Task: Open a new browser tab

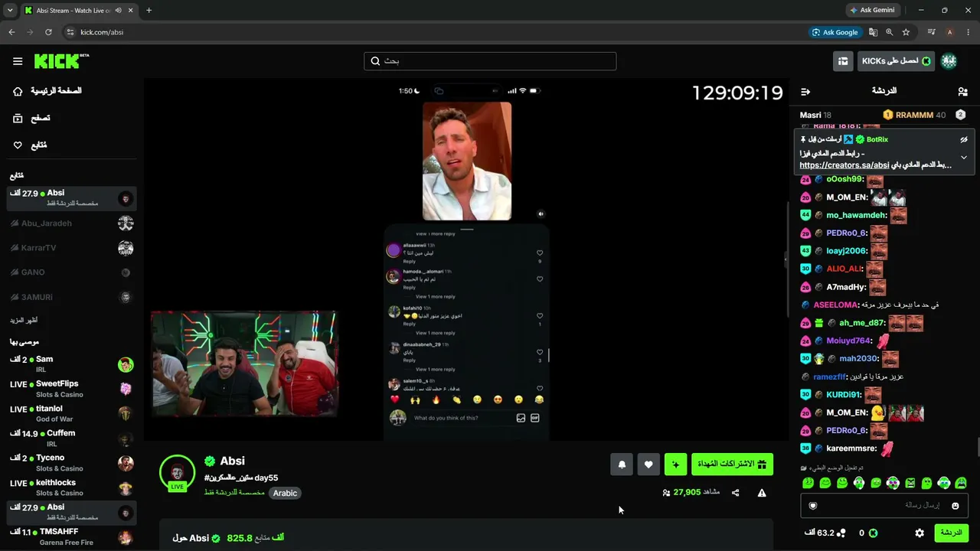Action: 149,10
